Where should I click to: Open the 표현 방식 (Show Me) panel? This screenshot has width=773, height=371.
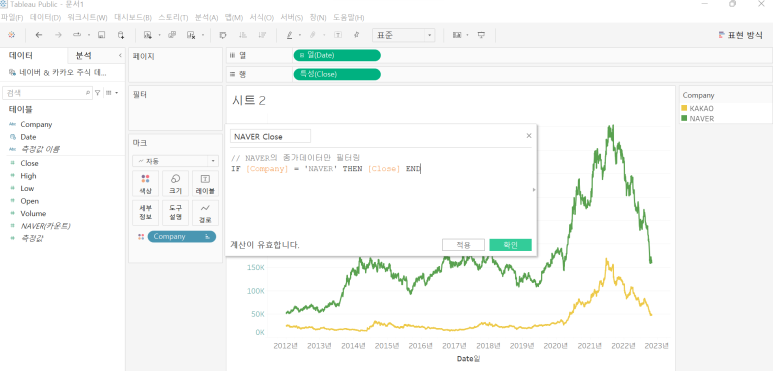point(740,35)
